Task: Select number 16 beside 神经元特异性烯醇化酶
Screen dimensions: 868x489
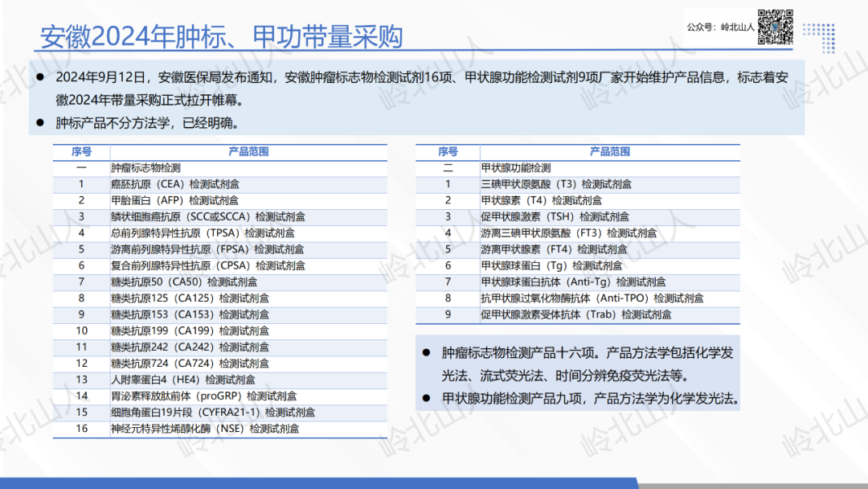Action: point(81,429)
